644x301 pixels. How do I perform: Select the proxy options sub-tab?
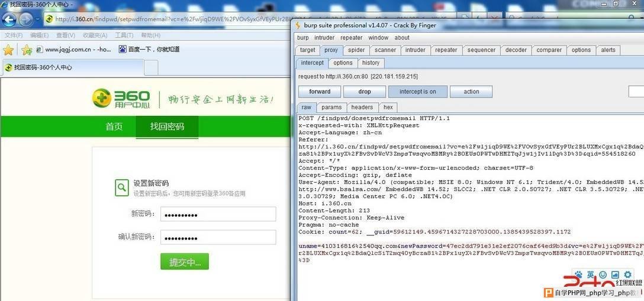343,63
